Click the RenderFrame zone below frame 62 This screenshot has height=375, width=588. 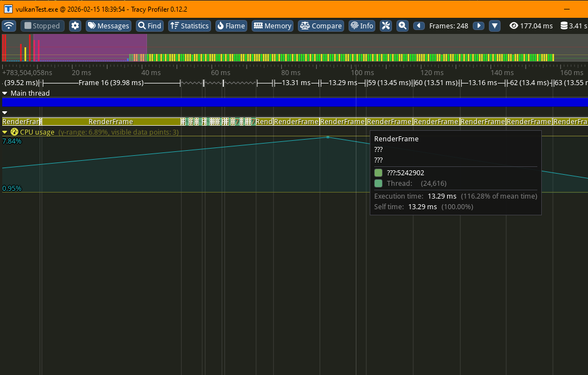(x=529, y=121)
